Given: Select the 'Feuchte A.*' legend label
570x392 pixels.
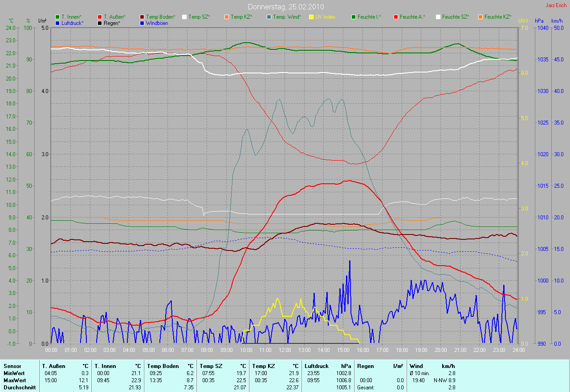Looking at the screenshot, I should pos(412,17).
